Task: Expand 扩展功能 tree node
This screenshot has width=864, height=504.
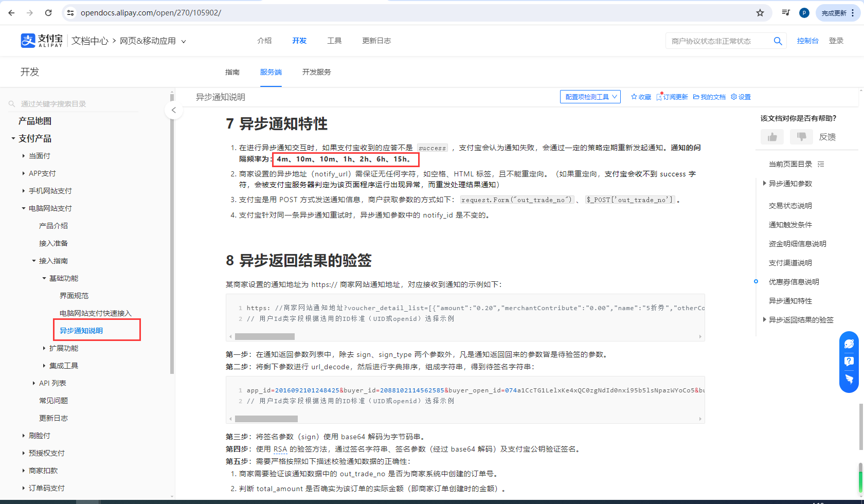Action: 44,348
